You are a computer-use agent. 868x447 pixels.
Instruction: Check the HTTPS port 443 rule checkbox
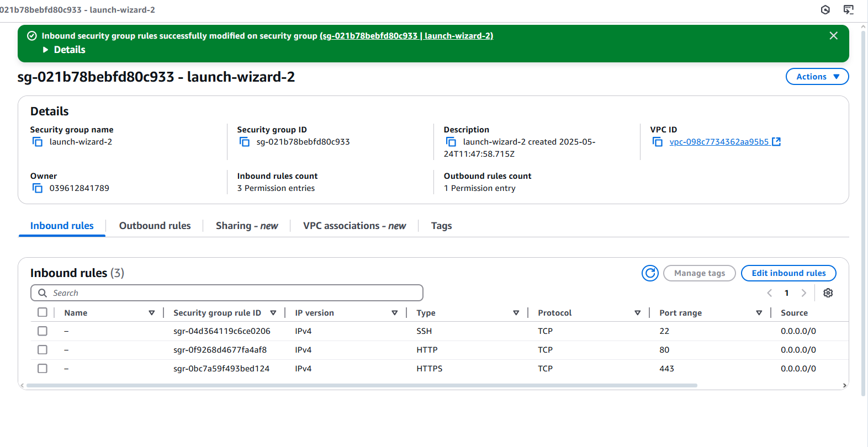[43, 369]
